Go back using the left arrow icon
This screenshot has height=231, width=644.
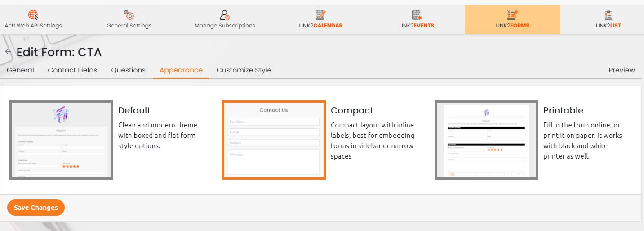(x=8, y=52)
